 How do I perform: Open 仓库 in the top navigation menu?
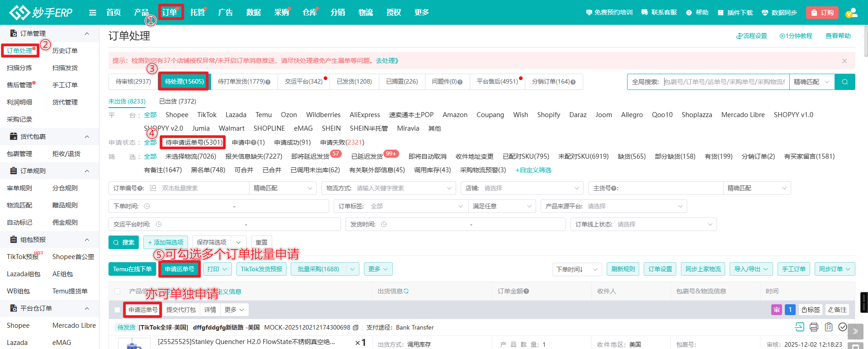tap(309, 13)
